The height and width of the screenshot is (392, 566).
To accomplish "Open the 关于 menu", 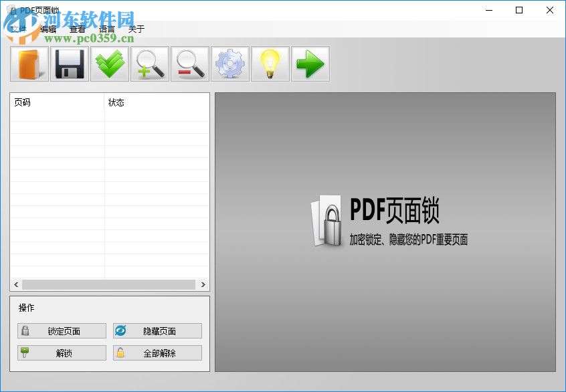I will click(136, 29).
